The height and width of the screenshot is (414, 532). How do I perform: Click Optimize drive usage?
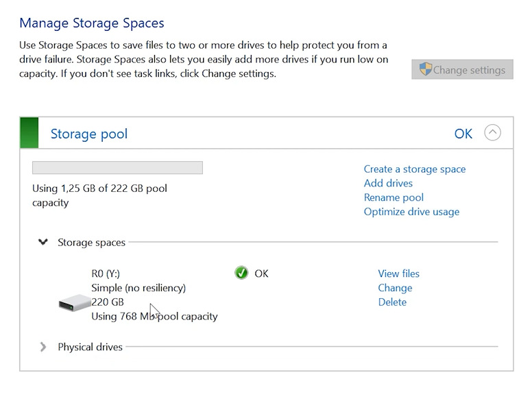(411, 212)
